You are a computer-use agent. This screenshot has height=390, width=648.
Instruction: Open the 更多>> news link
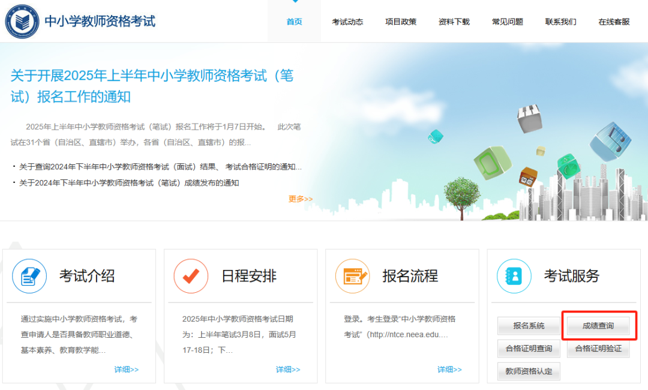300,199
